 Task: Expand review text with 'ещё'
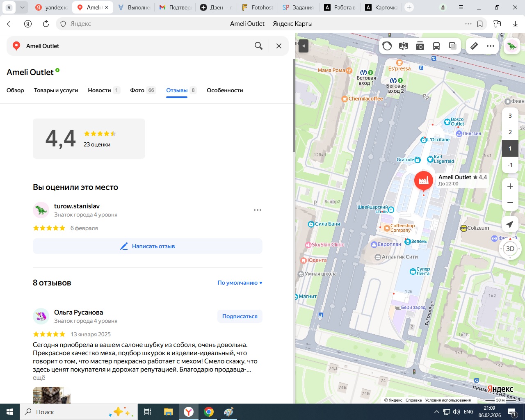39,378
